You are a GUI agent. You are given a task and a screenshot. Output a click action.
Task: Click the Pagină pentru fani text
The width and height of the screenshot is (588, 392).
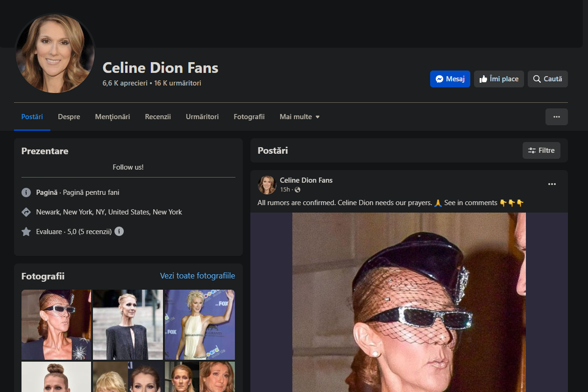[x=91, y=192]
